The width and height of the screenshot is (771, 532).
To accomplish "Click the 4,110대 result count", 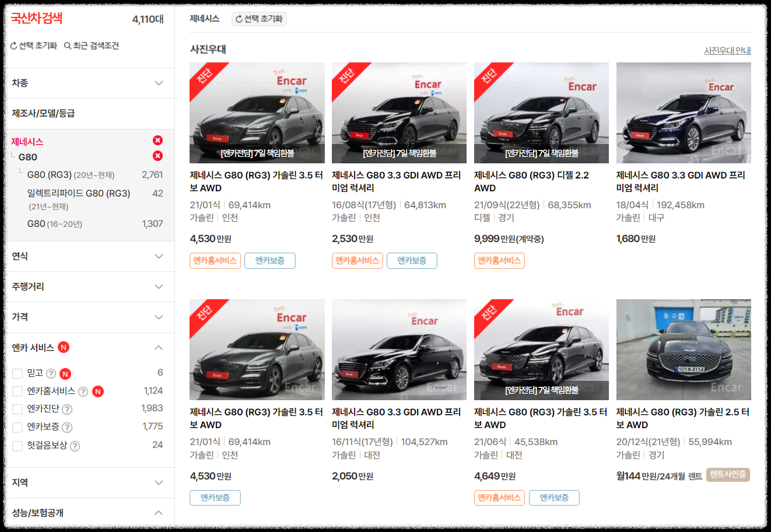I will (x=148, y=19).
